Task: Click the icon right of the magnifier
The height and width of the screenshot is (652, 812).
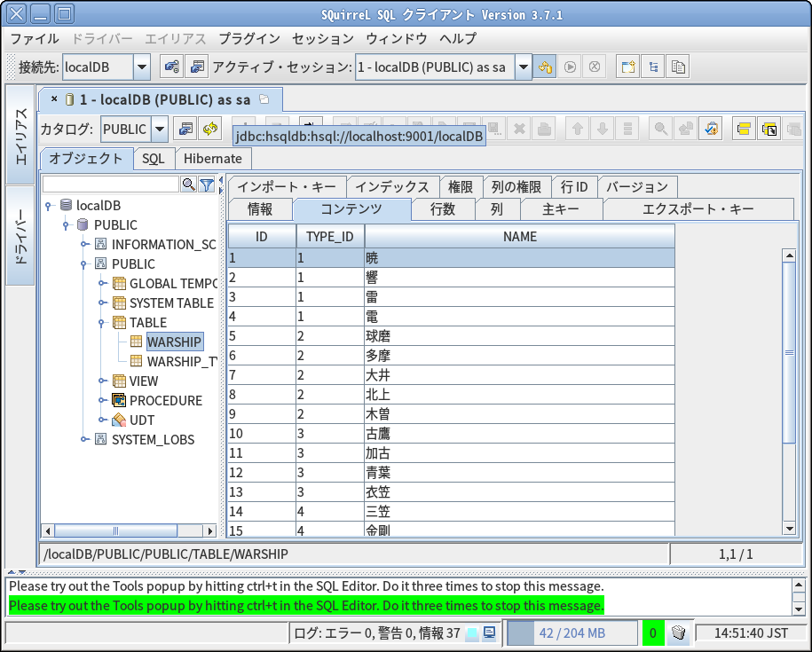Action: click(x=686, y=129)
